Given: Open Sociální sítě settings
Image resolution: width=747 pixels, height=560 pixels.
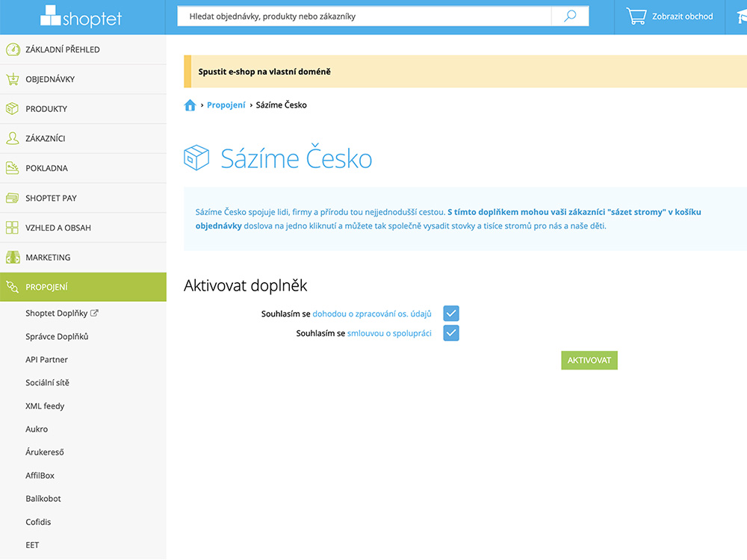Looking at the screenshot, I should (47, 382).
